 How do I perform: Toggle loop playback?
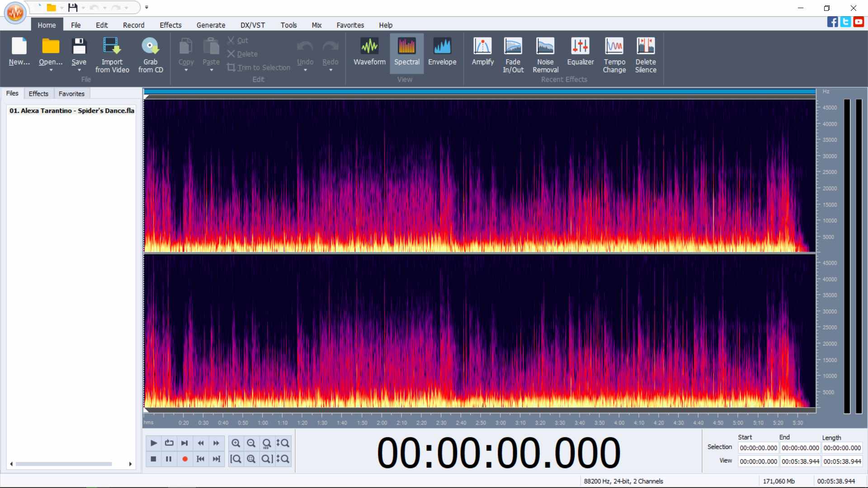[x=169, y=443]
